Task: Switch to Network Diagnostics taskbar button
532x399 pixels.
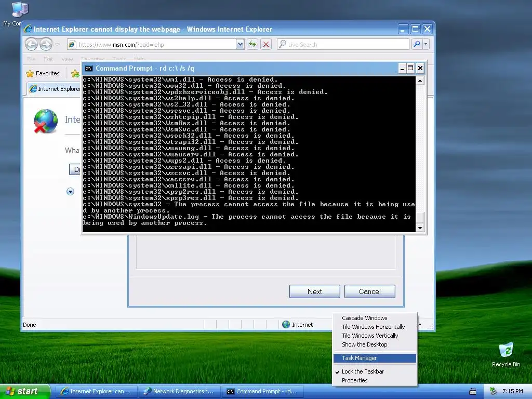Action: click(x=179, y=391)
